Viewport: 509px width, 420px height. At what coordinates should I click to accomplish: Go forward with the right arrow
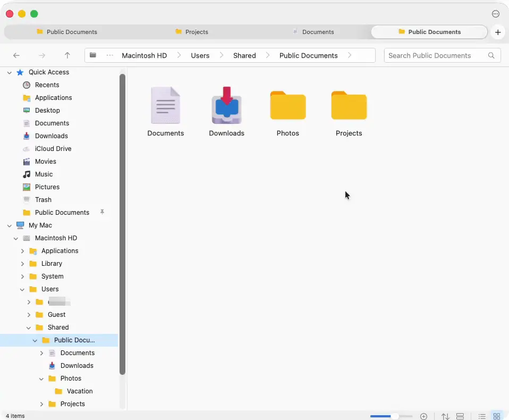(41, 55)
